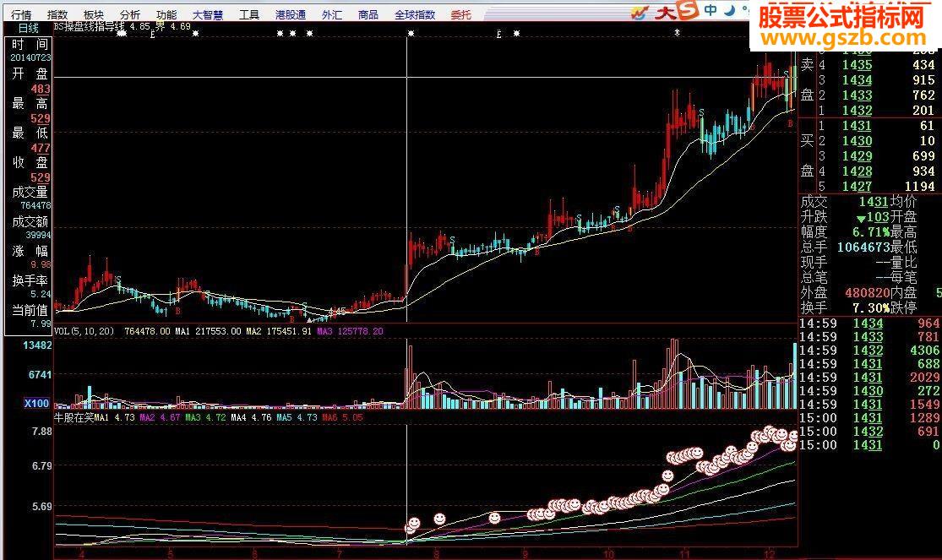The height and width of the screenshot is (560, 942).
Task: Click the 换手率 value 5.24
Action: coord(41,294)
